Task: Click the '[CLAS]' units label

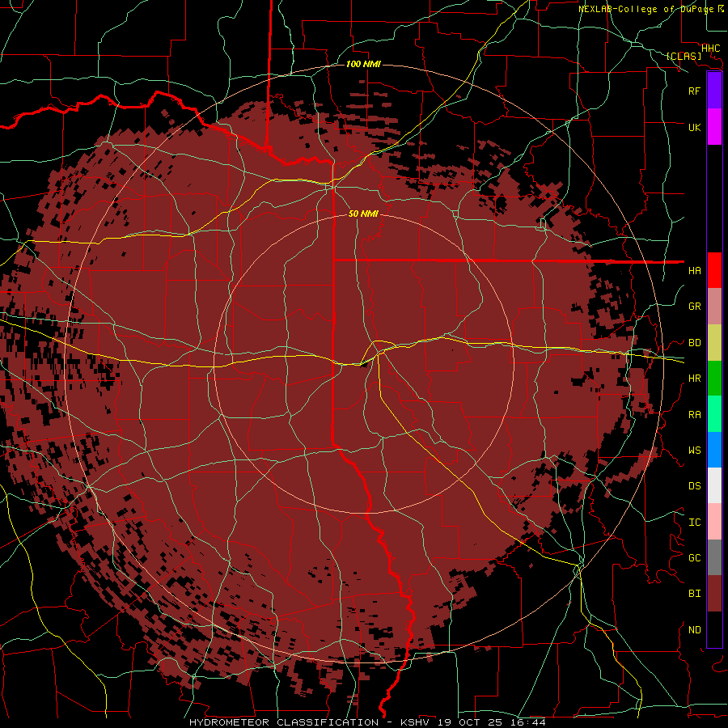Action: coord(684,56)
